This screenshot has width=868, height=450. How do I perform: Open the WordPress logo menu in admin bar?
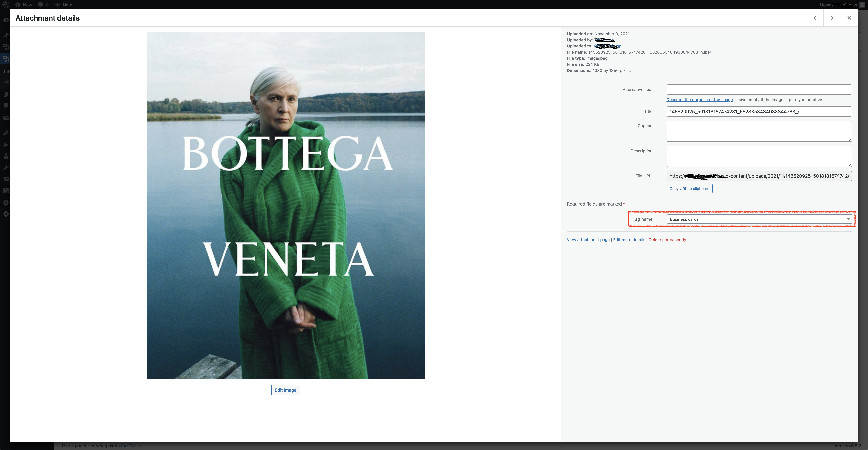[6, 5]
